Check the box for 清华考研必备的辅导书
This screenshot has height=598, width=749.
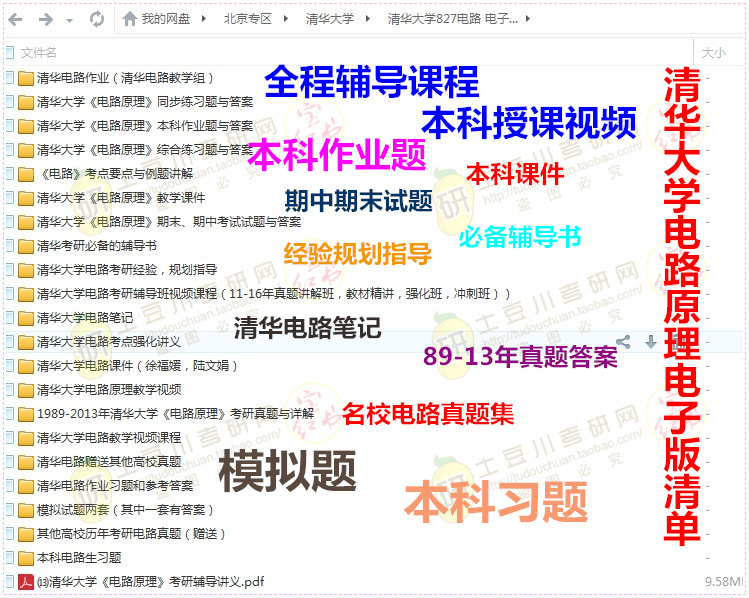tap(8, 246)
